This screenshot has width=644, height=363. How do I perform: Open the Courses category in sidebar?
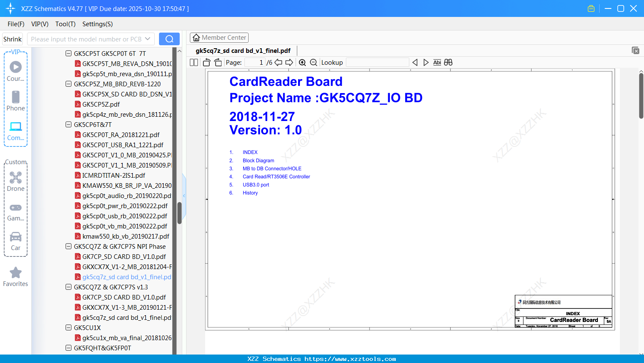16,71
